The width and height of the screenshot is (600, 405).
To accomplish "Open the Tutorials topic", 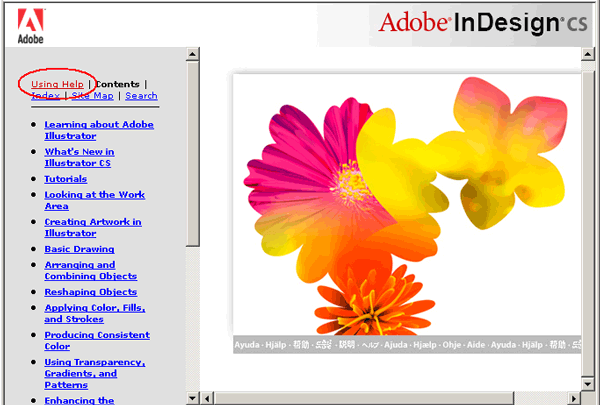I will [65, 179].
